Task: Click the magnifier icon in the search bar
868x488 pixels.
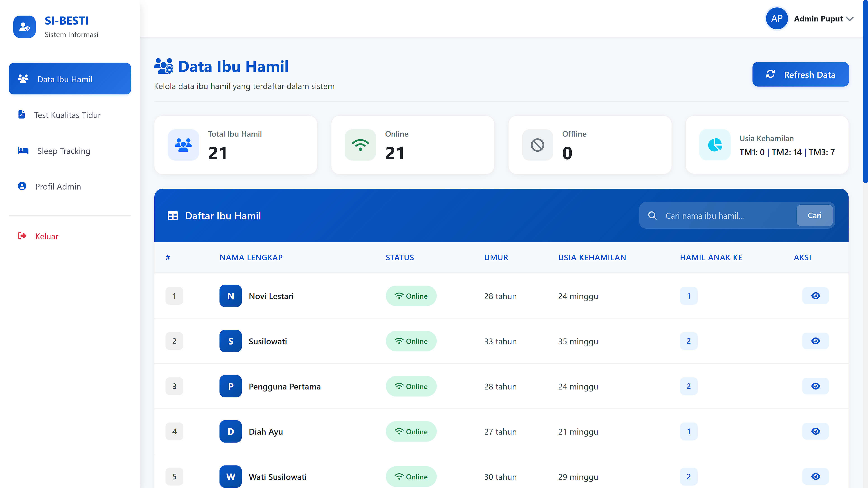Action: click(x=653, y=215)
